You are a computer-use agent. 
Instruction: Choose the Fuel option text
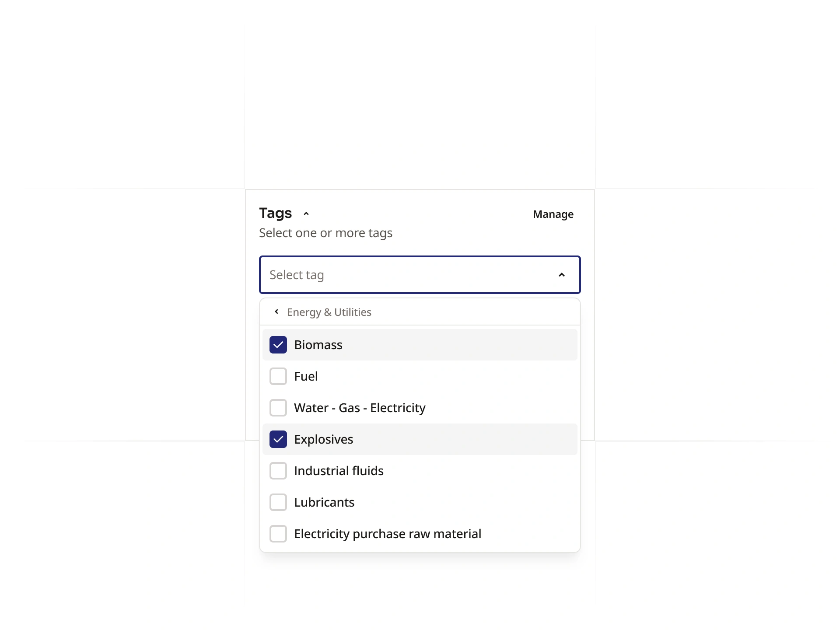(x=306, y=376)
